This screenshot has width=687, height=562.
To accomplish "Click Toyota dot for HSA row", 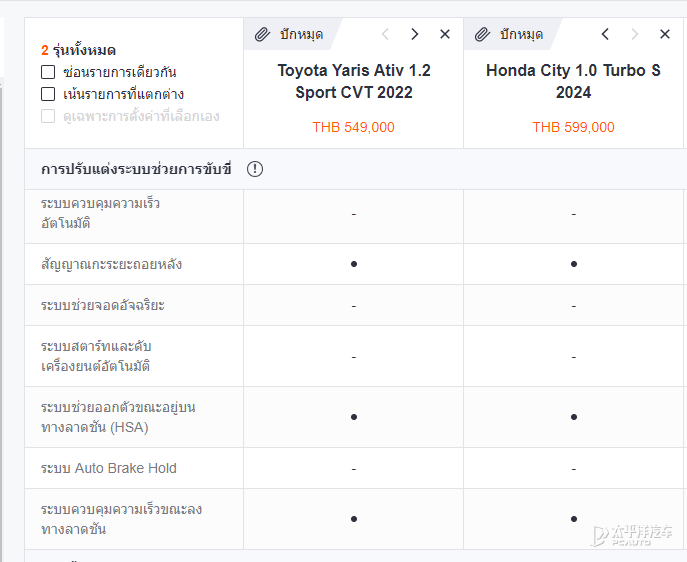I will tap(354, 417).
